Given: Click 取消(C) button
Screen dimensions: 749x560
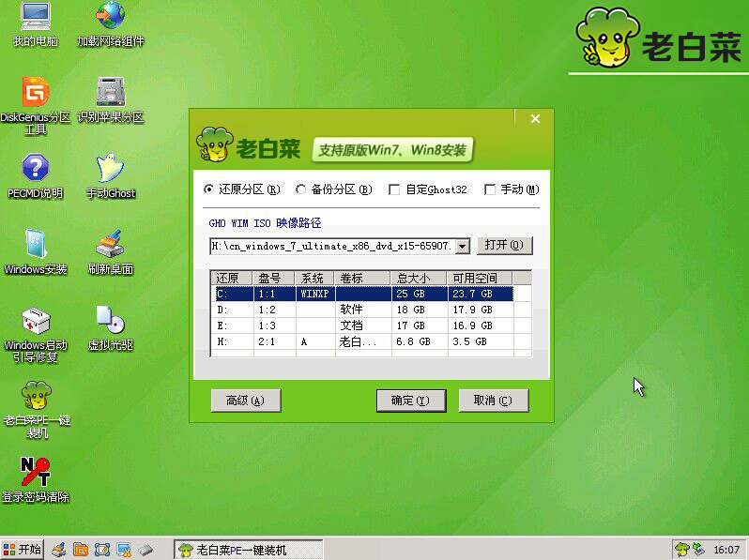Looking at the screenshot, I should (494, 401).
